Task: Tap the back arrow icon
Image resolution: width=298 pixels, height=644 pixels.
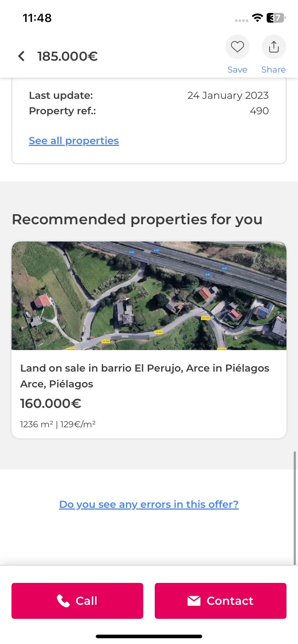Action: point(22,56)
